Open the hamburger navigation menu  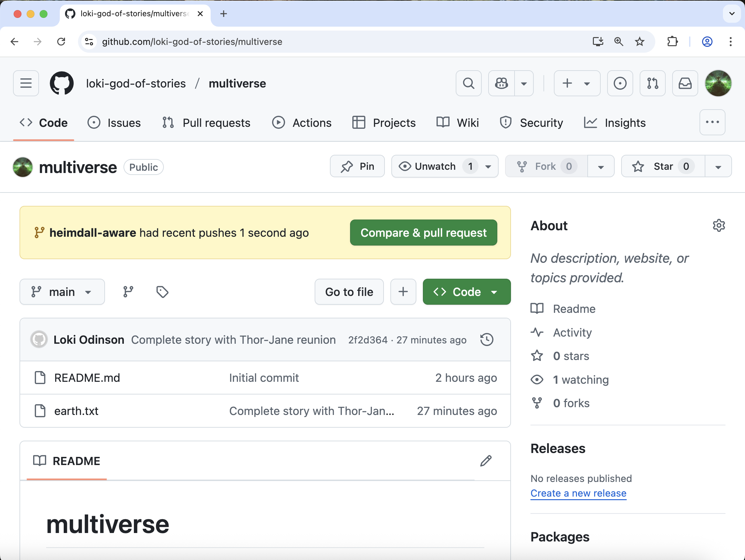click(x=26, y=83)
